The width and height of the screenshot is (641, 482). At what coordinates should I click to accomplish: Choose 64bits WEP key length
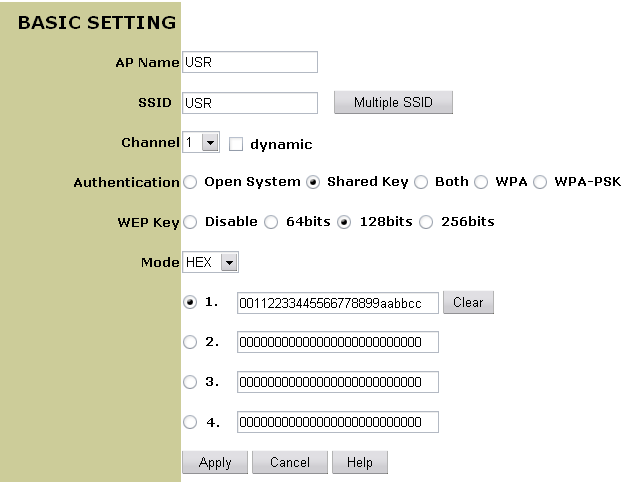tap(271, 222)
